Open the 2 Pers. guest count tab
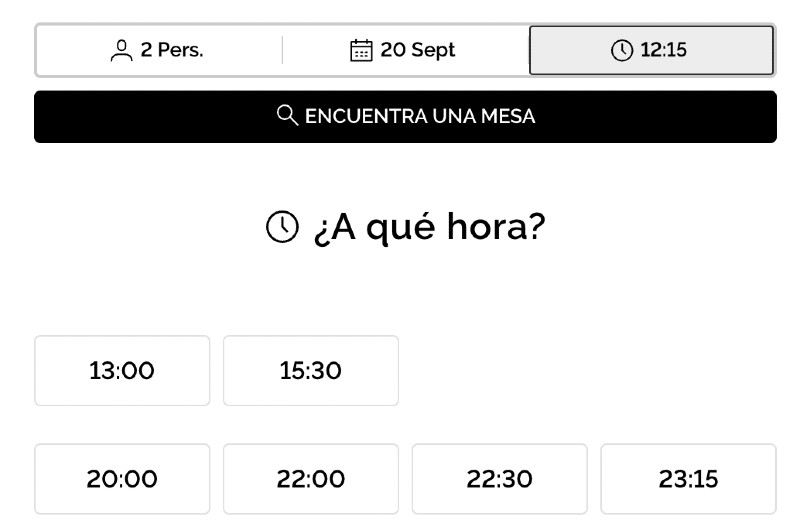Image resolution: width=800 pixels, height=530 pixels. (159, 50)
